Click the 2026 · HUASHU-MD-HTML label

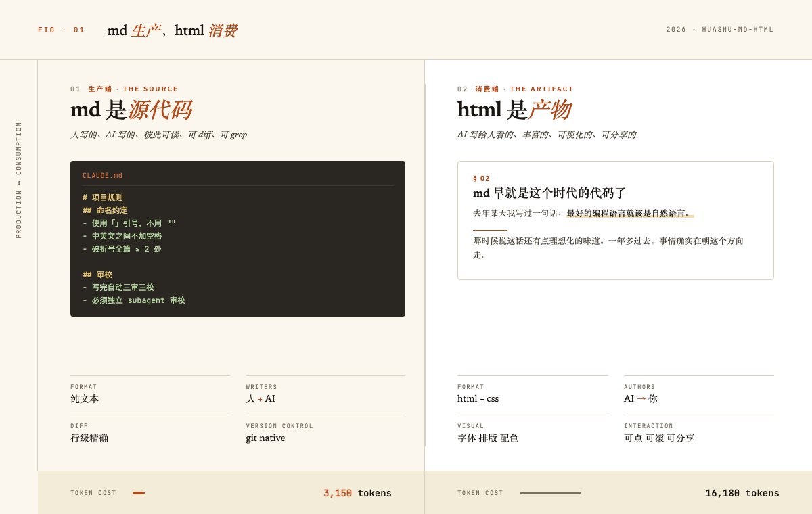[x=719, y=30]
